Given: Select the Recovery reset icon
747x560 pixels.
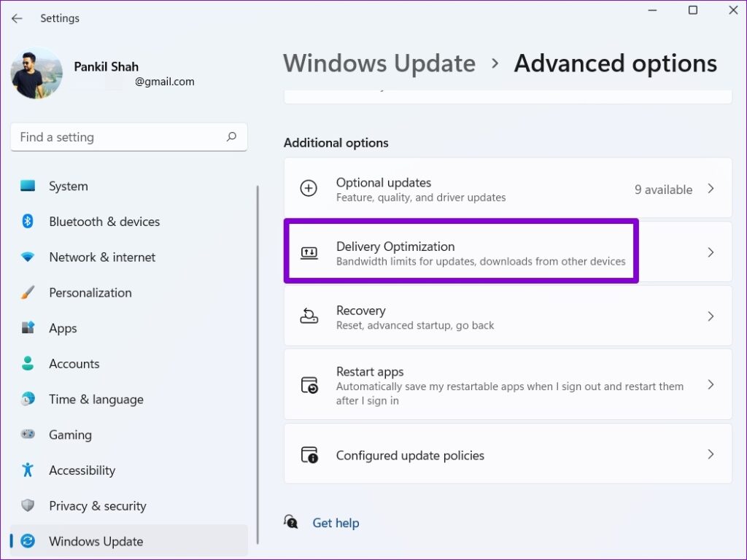Looking at the screenshot, I should (309, 316).
